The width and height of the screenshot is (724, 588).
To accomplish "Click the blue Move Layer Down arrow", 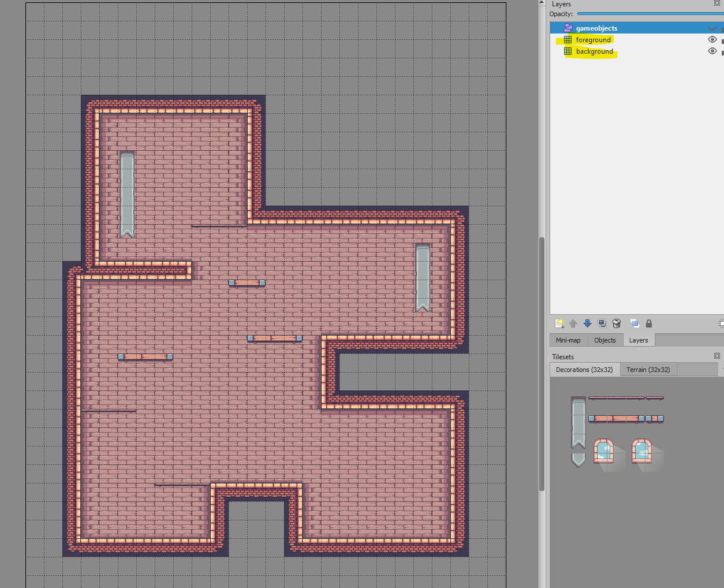I will pos(588,323).
